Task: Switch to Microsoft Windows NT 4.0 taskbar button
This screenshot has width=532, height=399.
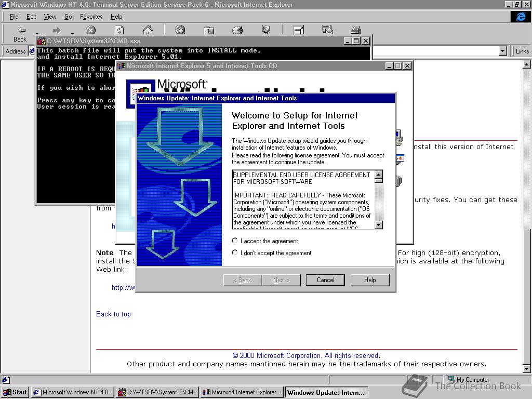Action: coord(73,392)
